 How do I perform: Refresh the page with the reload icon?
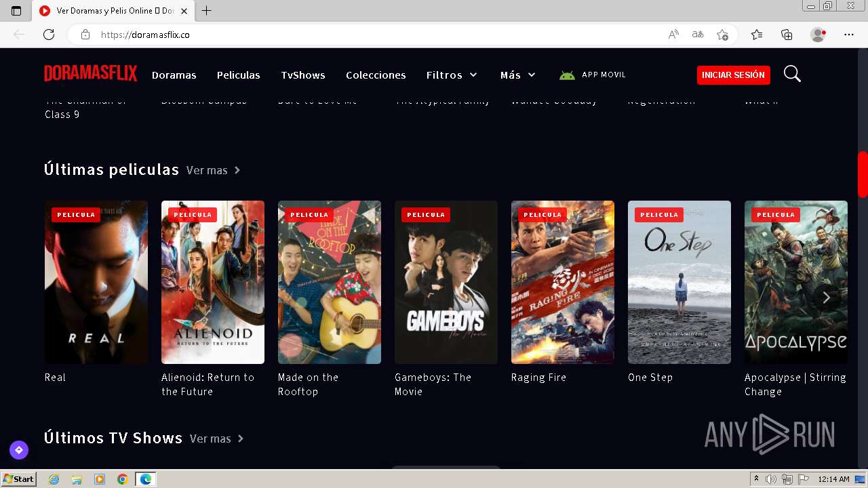49,35
